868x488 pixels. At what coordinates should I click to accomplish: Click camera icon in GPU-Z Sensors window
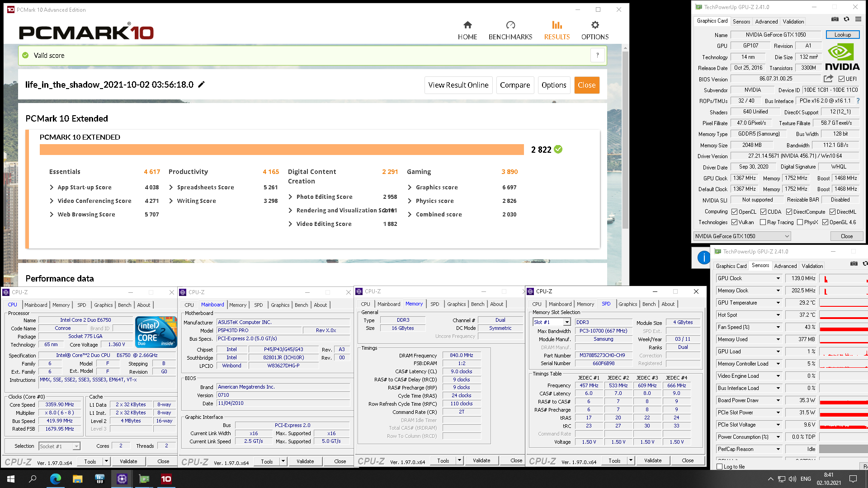(x=854, y=263)
